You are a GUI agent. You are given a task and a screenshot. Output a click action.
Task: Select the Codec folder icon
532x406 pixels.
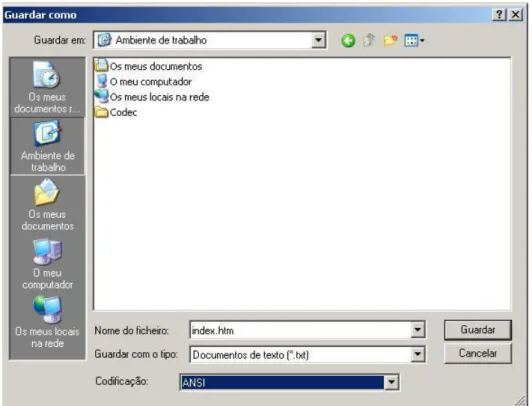pyautogui.click(x=101, y=112)
